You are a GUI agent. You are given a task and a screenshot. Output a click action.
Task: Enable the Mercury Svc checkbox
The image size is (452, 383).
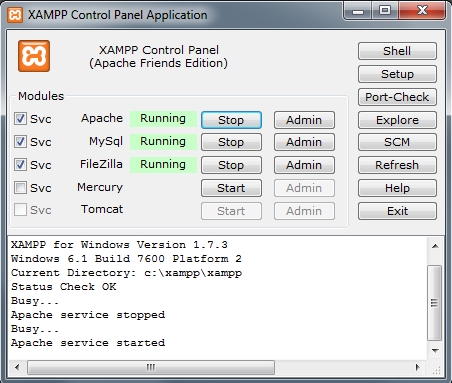tap(20, 187)
